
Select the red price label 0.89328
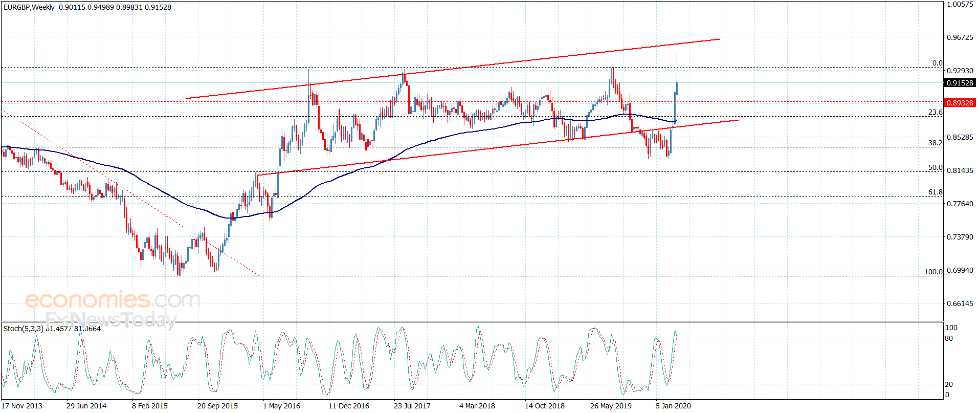pos(960,103)
